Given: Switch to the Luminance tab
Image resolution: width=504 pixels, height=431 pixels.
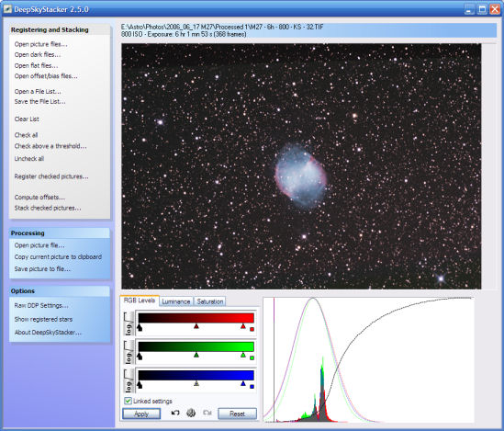Looking at the screenshot, I should tap(176, 301).
